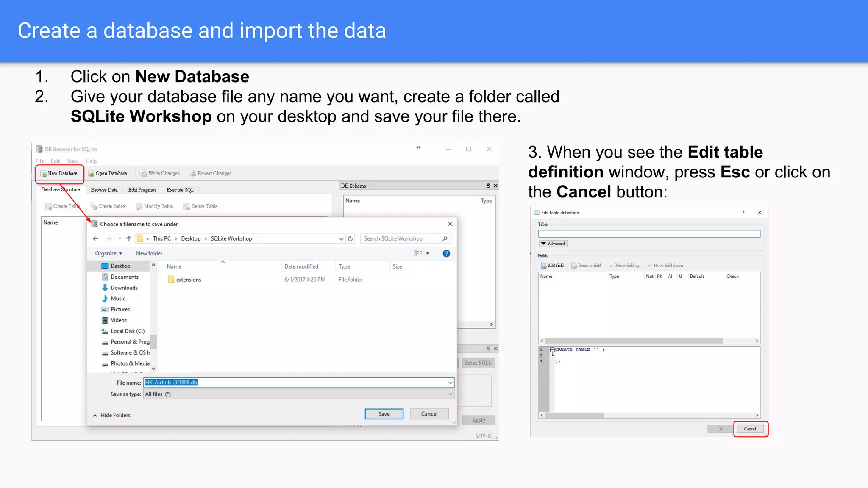Screen dimensions: 868x488
Task: Switch to the Browse Data tab
Action: coord(104,190)
